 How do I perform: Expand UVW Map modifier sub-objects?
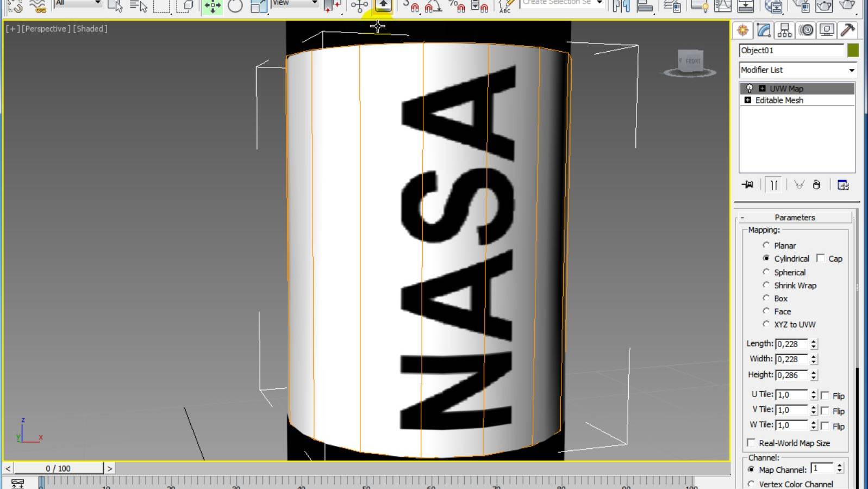[x=762, y=89]
